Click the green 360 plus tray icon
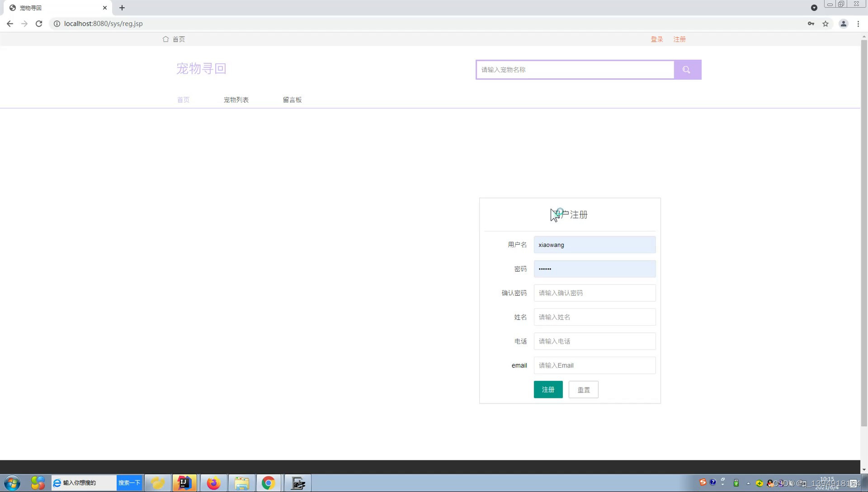The width and height of the screenshot is (868, 492). tap(759, 483)
